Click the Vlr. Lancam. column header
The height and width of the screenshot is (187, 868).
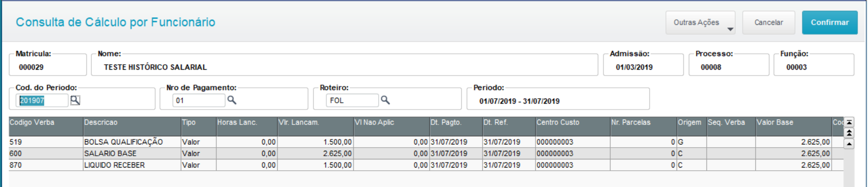point(316,126)
